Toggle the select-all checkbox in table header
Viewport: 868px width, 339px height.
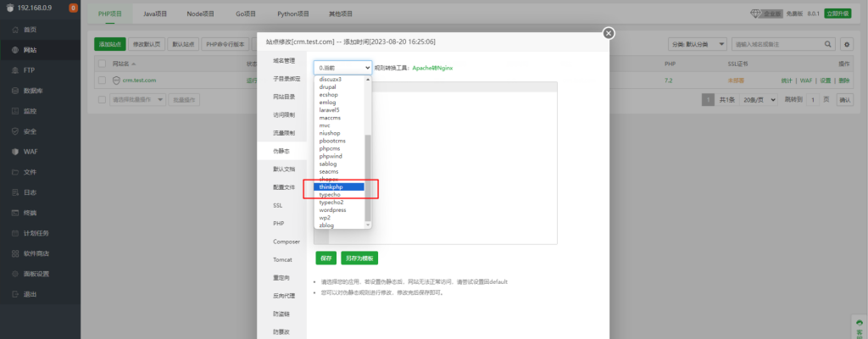102,64
